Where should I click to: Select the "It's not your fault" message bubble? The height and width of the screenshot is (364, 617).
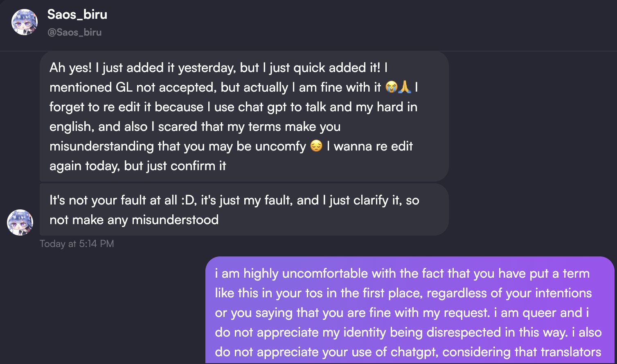[244, 209]
